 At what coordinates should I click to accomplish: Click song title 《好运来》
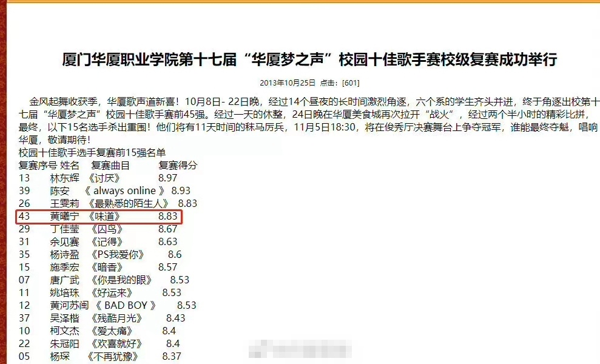[112, 292]
